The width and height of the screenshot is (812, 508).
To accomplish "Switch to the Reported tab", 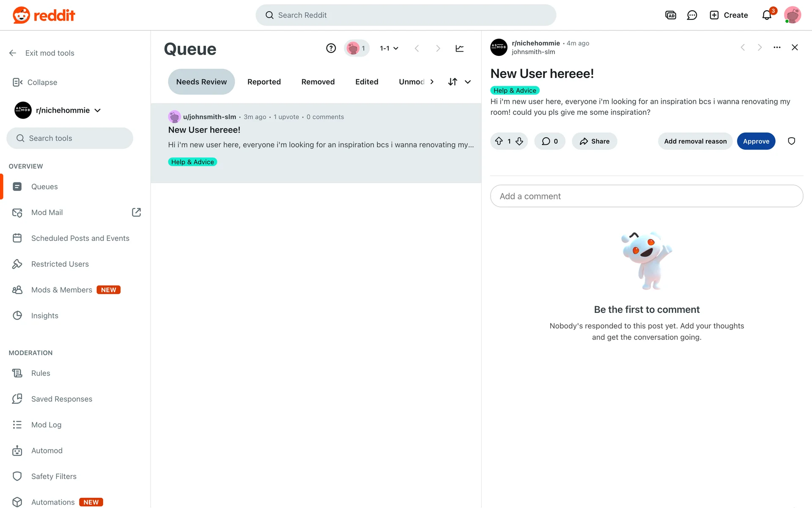I will pyautogui.click(x=264, y=82).
